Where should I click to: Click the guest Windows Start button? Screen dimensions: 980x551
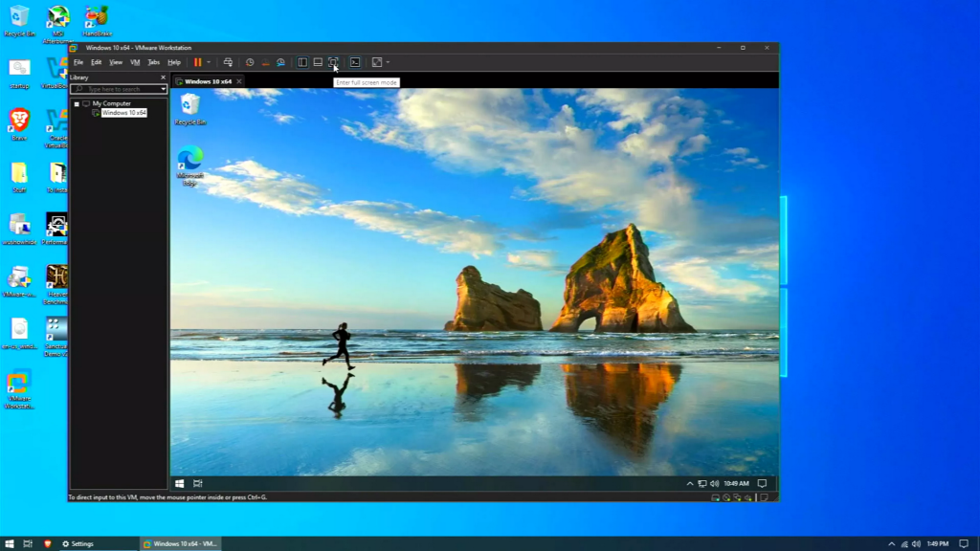179,484
